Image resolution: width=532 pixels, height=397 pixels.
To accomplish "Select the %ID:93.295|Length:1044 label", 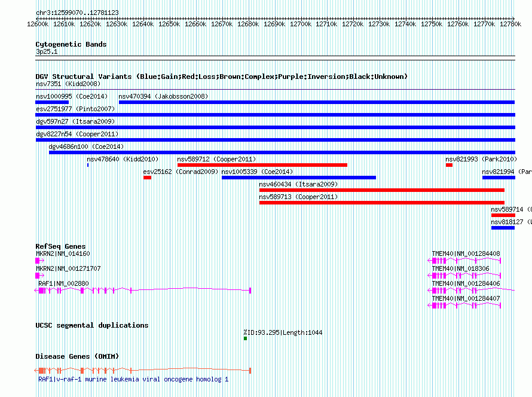I will pyautogui.click(x=283, y=332).
